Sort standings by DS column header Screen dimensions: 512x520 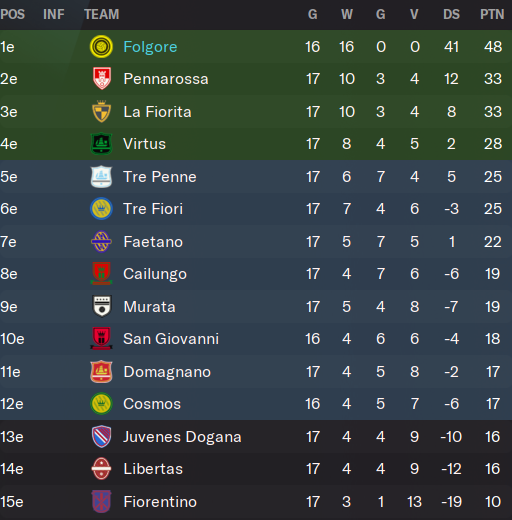point(451,14)
